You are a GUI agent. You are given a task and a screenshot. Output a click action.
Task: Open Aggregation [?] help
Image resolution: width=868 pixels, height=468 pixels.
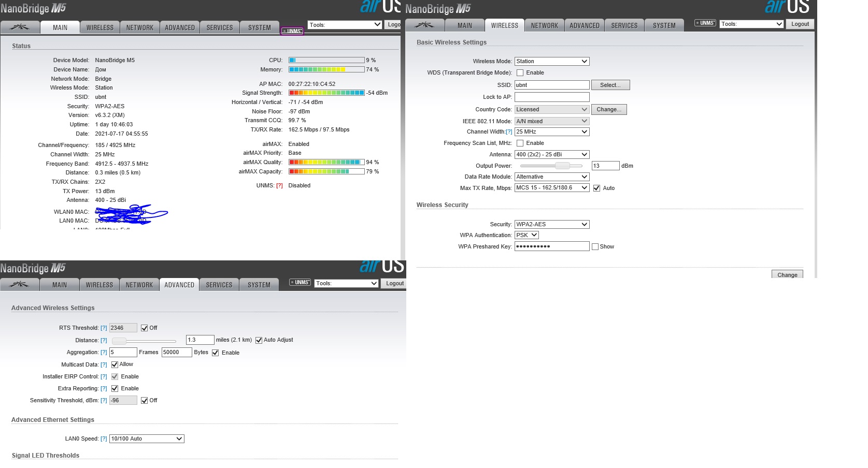point(104,353)
